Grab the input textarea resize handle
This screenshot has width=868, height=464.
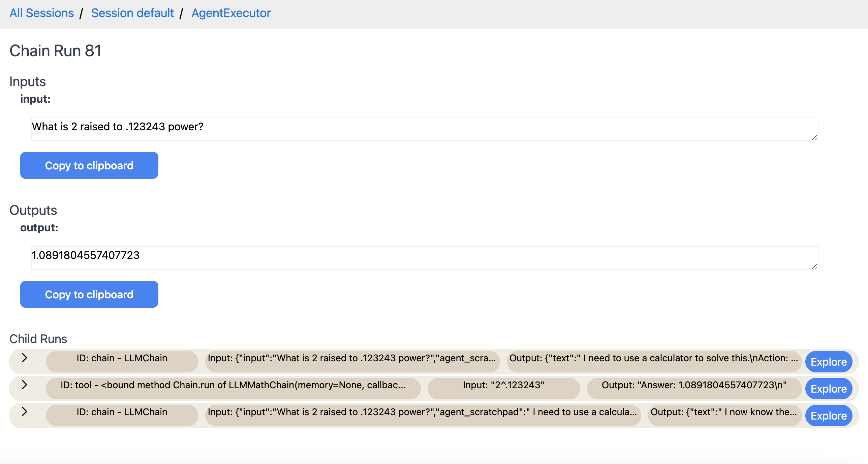click(814, 137)
